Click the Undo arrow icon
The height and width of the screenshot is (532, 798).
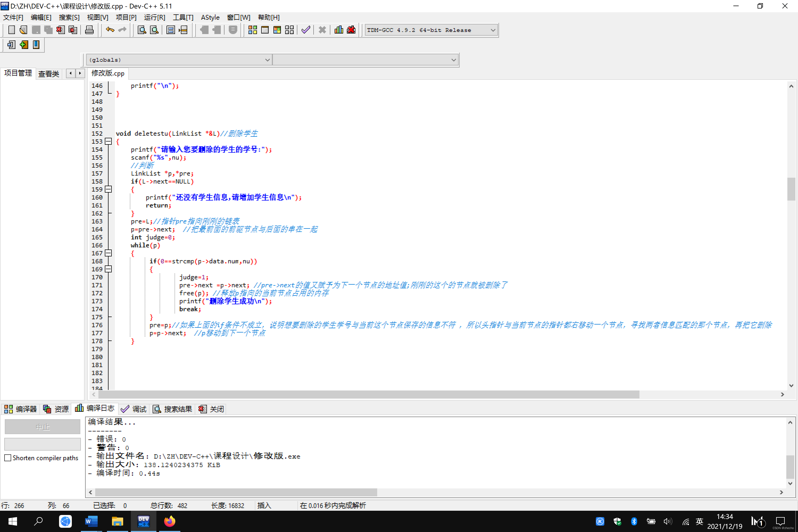point(110,30)
